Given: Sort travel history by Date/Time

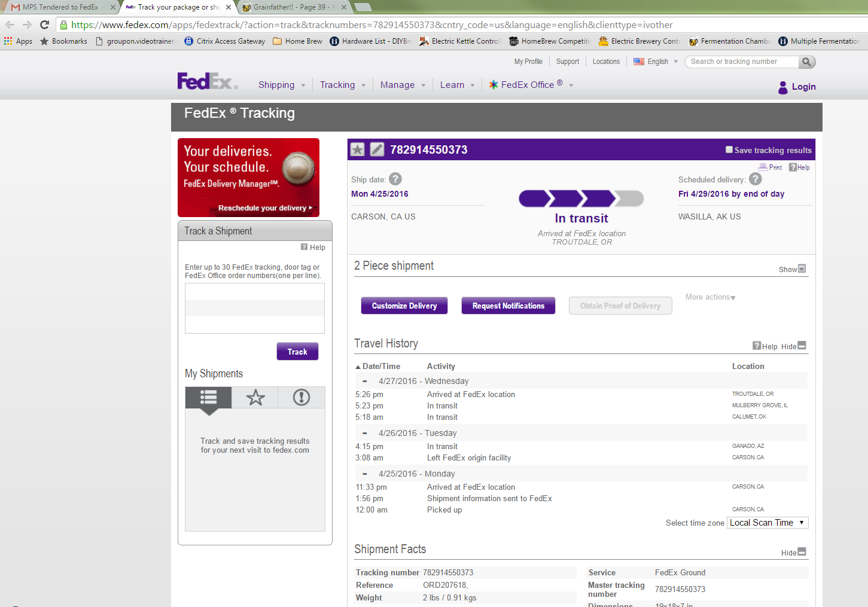Looking at the screenshot, I should point(378,366).
